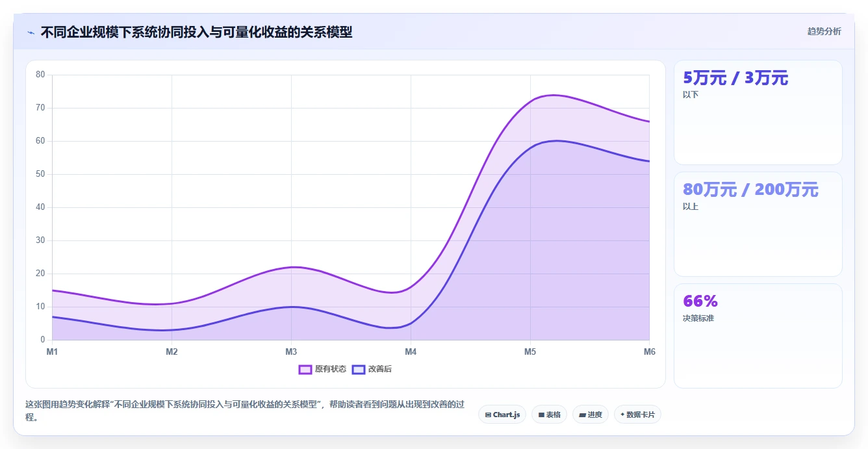Click the 决策标准 caption under 66%

[698, 318]
